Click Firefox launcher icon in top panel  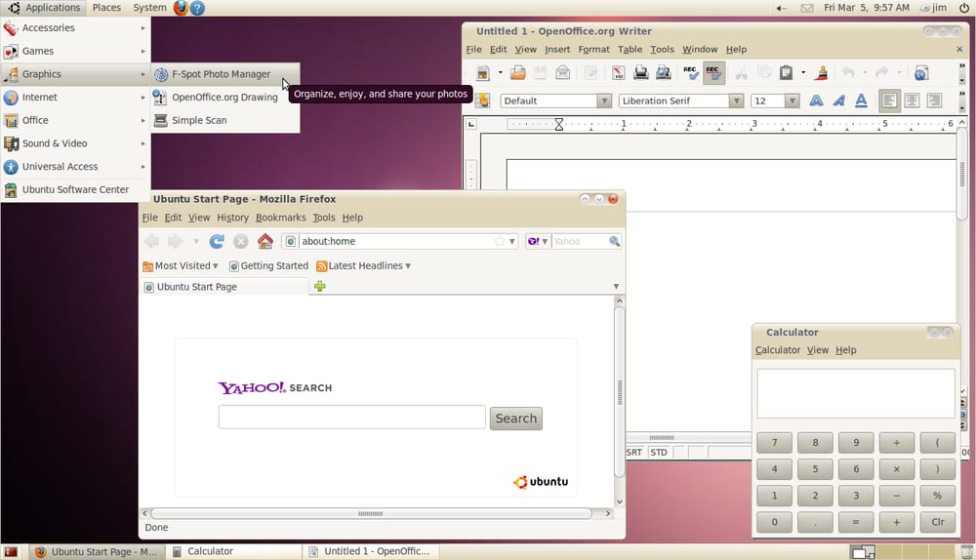pos(181,8)
